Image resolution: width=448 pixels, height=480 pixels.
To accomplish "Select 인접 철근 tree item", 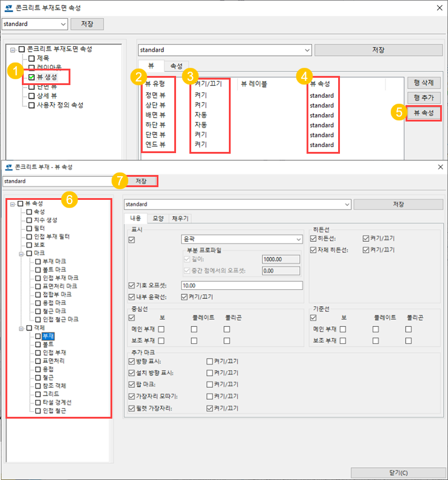I will 54,411.
